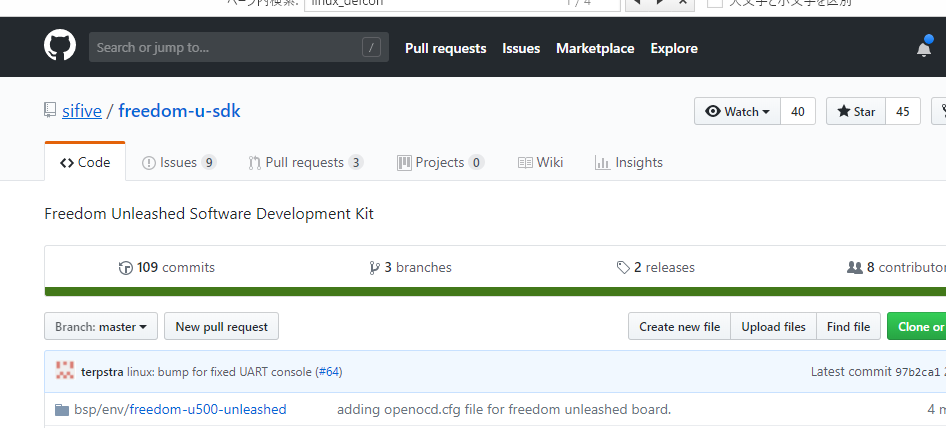Open the 8 contributors link
The width and height of the screenshot is (946, 428).
click(x=897, y=267)
